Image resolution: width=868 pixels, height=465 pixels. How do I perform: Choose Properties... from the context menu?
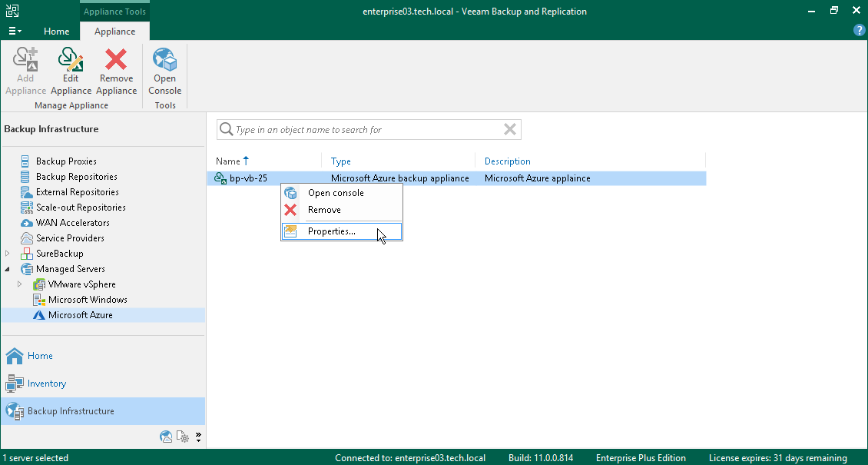pyautogui.click(x=342, y=231)
